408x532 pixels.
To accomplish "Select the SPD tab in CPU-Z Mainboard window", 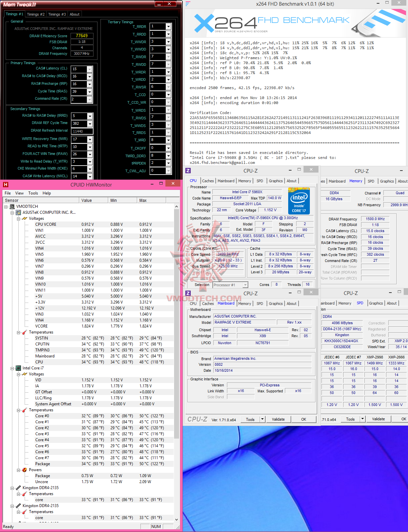I will 260,304.
